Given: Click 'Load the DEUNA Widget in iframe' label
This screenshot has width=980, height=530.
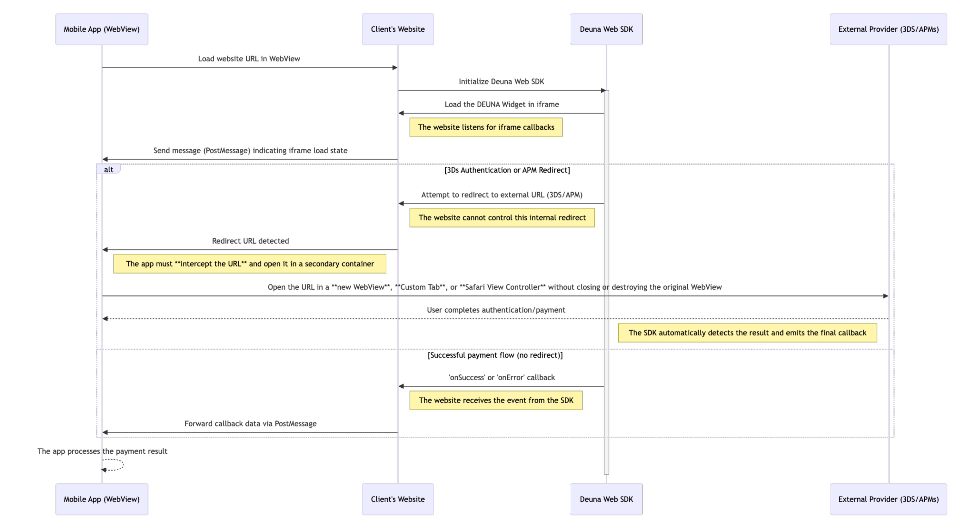Looking at the screenshot, I should coord(501,105).
